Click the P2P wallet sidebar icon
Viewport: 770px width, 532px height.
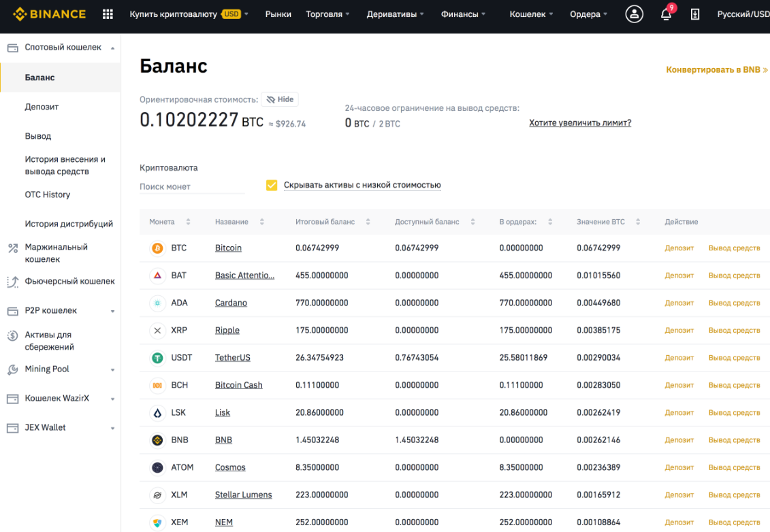click(x=13, y=311)
